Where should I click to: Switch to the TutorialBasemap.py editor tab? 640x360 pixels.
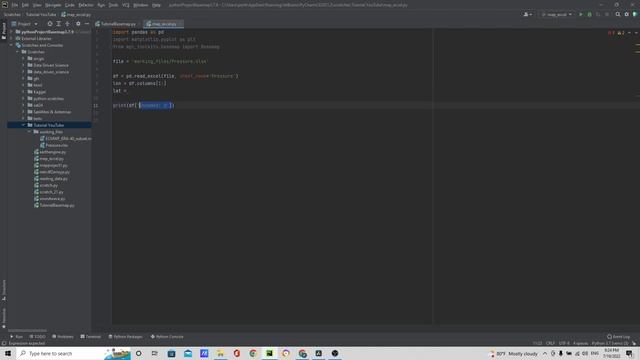click(118, 24)
